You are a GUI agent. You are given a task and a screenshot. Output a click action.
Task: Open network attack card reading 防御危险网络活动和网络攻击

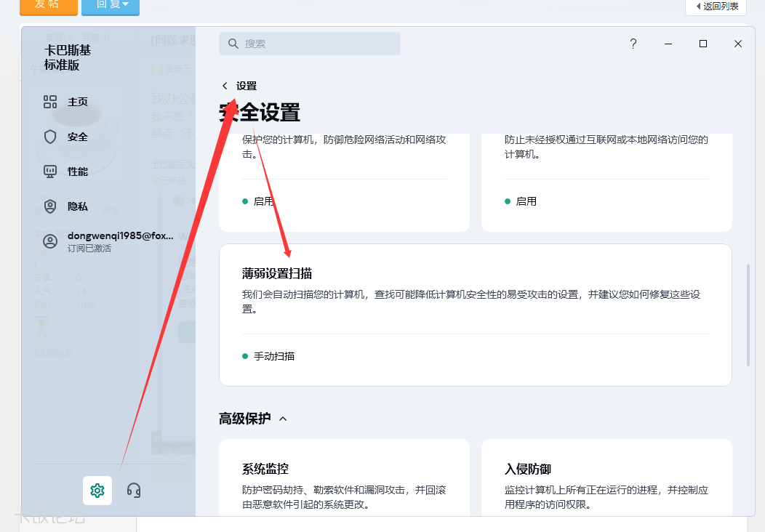[344, 183]
